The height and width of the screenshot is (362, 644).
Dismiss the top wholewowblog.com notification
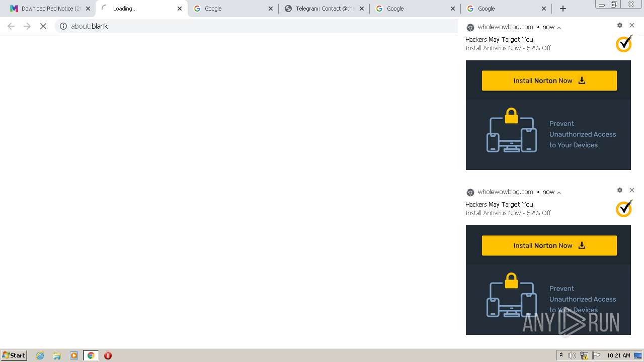click(632, 25)
